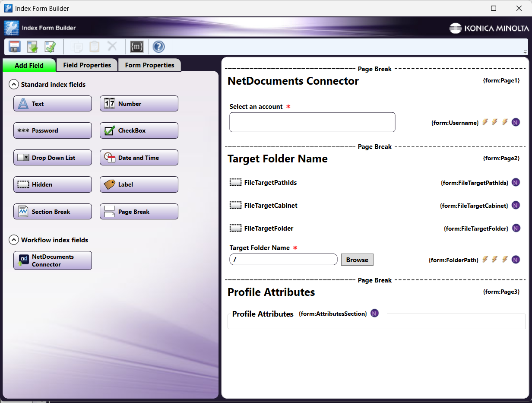The width and height of the screenshot is (532, 403).
Task: Add a Text field
Action: tap(53, 104)
